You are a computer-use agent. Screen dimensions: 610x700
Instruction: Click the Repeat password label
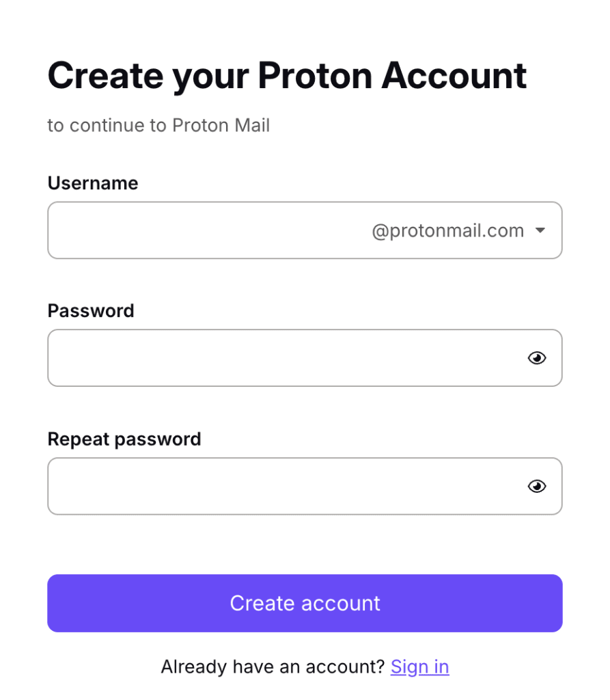[124, 440]
